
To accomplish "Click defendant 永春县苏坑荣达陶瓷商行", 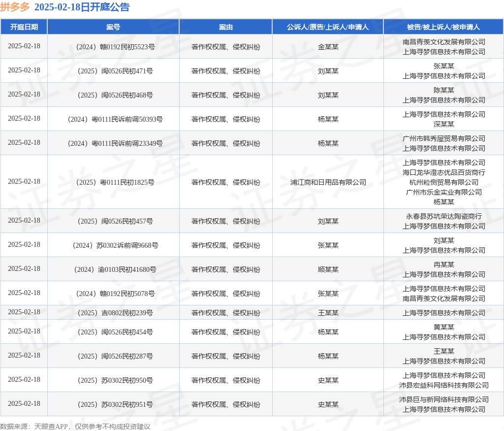I will (443, 216).
